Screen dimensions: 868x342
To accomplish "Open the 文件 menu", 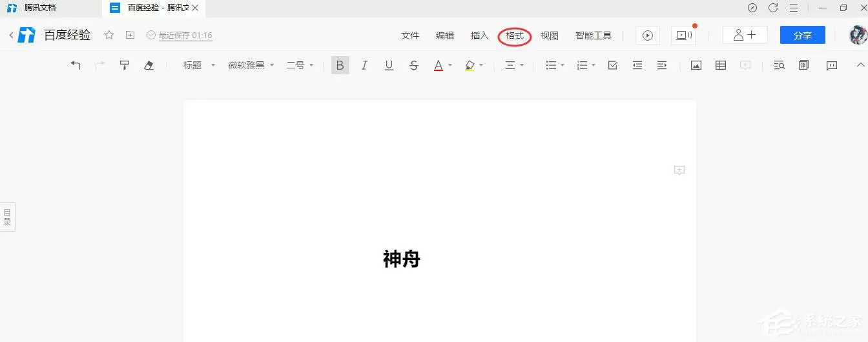I will 410,35.
